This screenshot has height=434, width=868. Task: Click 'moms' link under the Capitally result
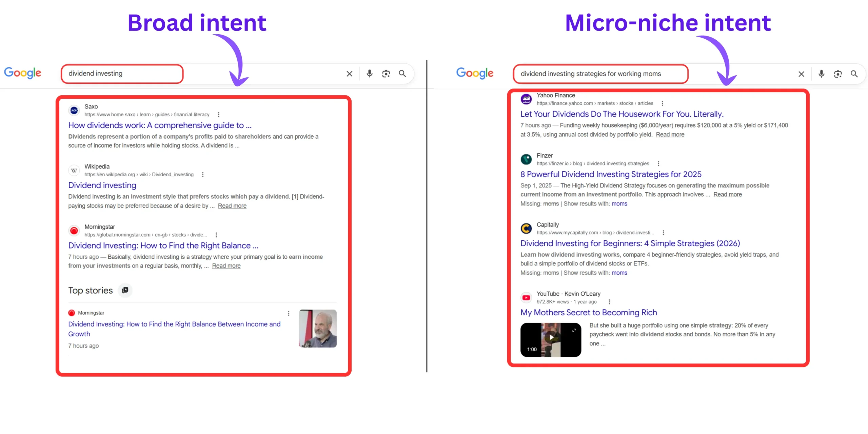click(x=619, y=273)
